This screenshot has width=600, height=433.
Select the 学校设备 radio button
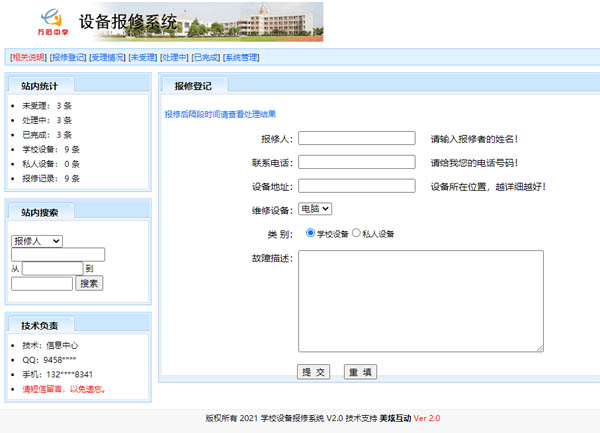310,234
